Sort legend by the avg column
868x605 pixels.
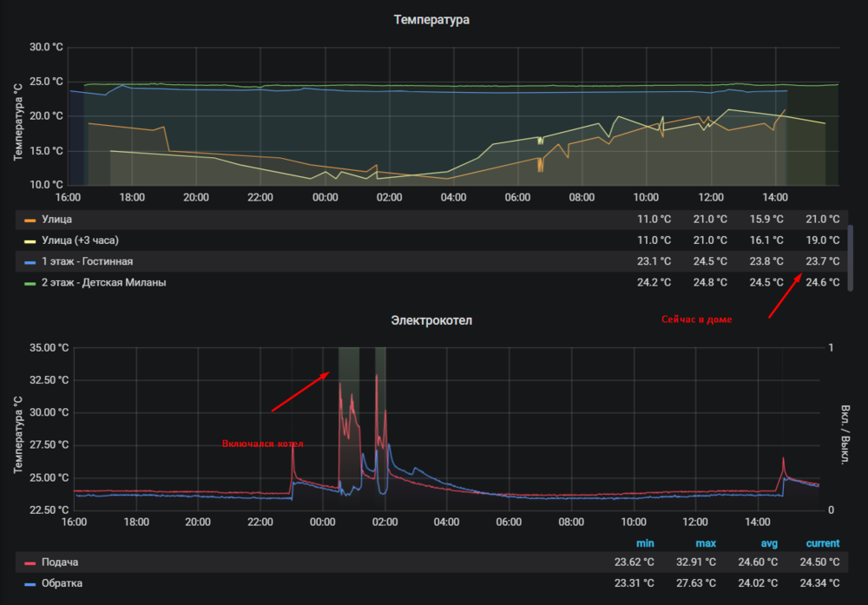(769, 543)
